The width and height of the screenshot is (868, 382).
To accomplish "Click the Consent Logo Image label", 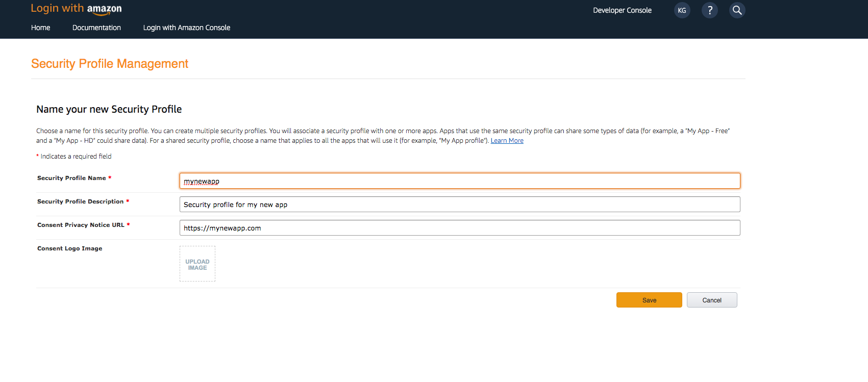I will tap(70, 248).
